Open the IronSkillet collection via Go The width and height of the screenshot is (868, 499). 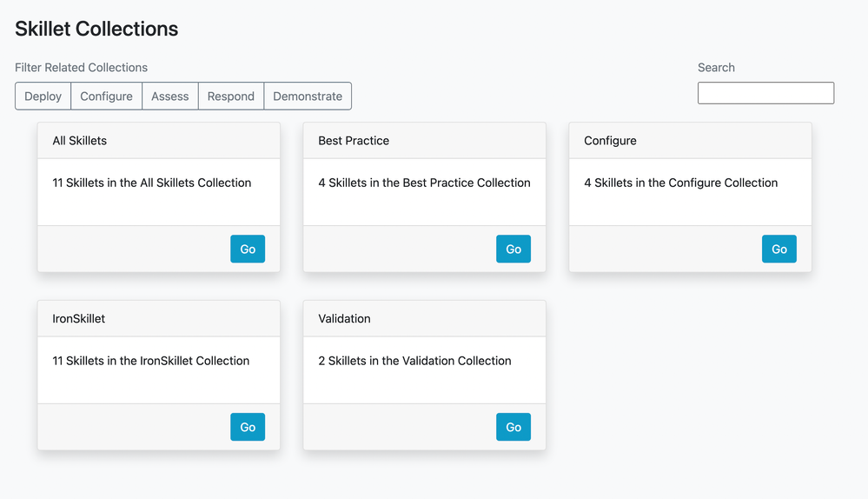(248, 428)
